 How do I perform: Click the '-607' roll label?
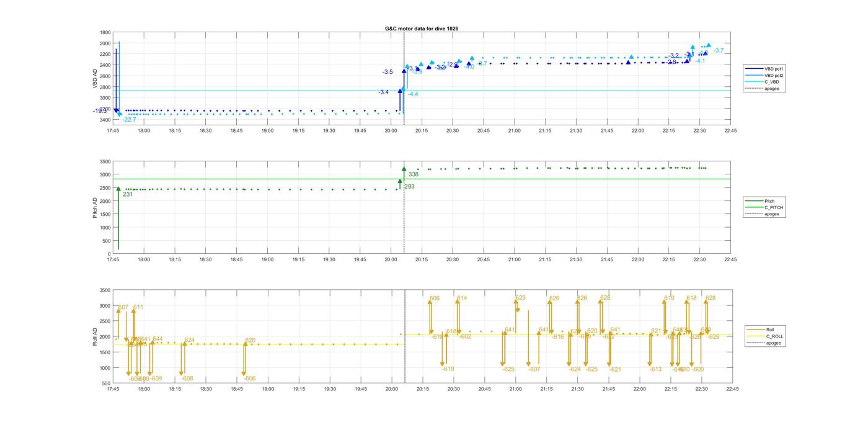(x=534, y=369)
